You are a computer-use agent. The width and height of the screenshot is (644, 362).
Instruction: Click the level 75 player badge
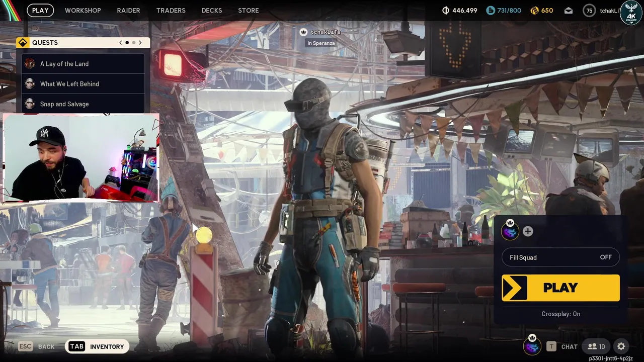pos(589,10)
